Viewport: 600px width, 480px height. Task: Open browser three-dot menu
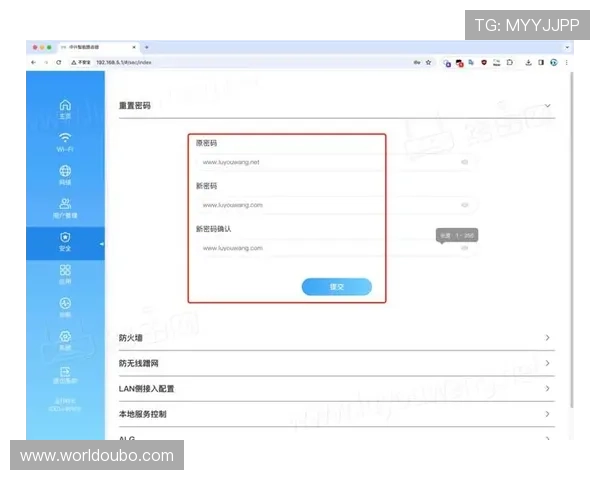point(567,62)
